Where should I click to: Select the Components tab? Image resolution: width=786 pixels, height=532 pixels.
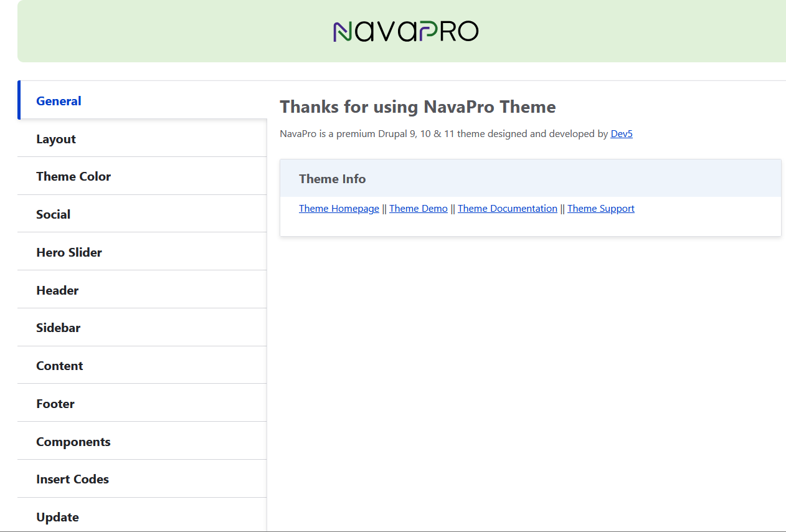(x=73, y=442)
